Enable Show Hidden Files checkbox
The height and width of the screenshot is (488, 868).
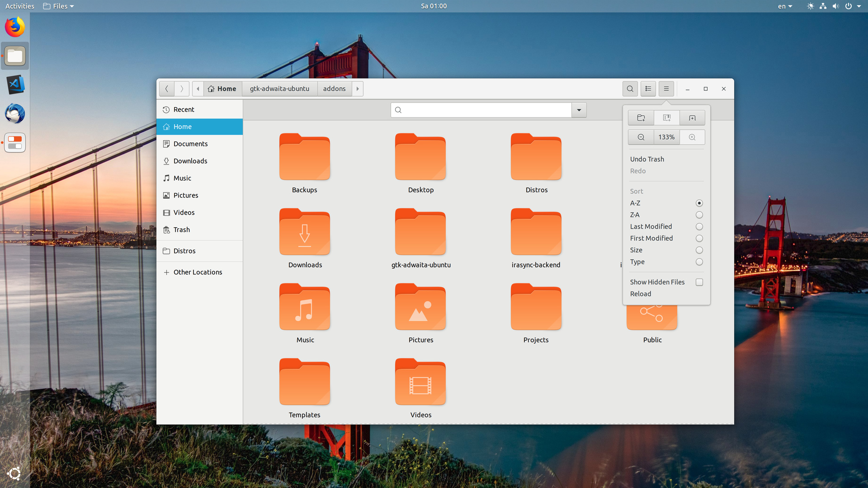(699, 282)
